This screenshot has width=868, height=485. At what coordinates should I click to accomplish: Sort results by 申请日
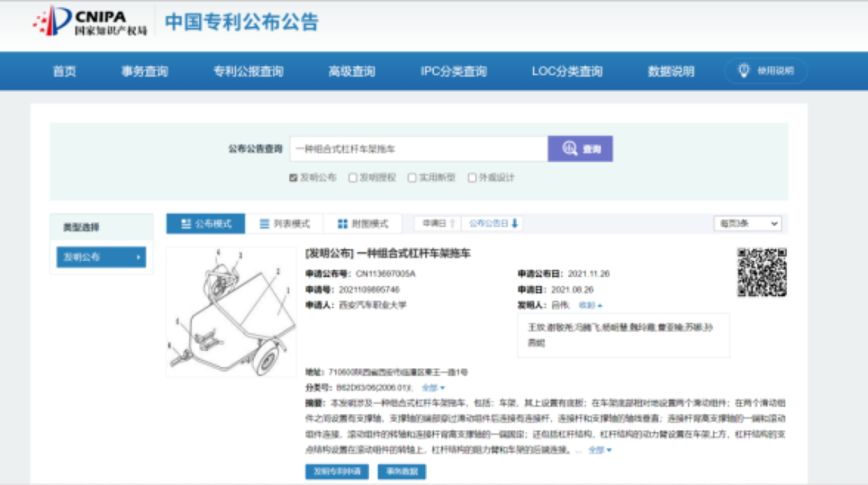click(x=439, y=223)
